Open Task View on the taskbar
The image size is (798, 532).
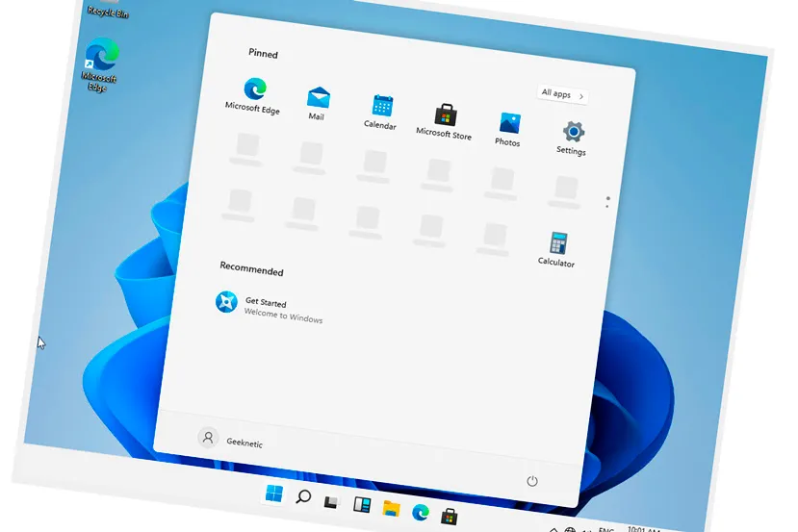[x=332, y=501]
